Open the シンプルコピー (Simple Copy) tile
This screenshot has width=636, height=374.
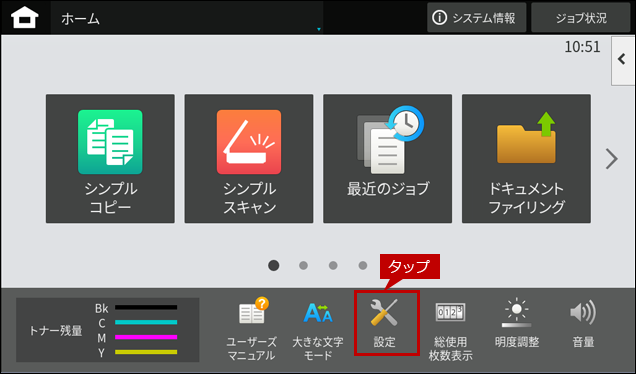tap(110, 159)
